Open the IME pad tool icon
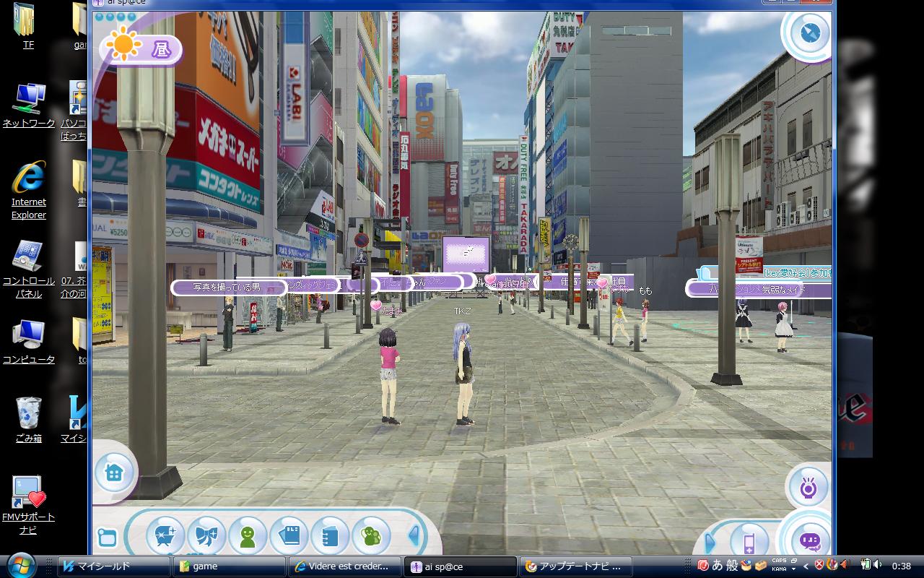 [746, 566]
